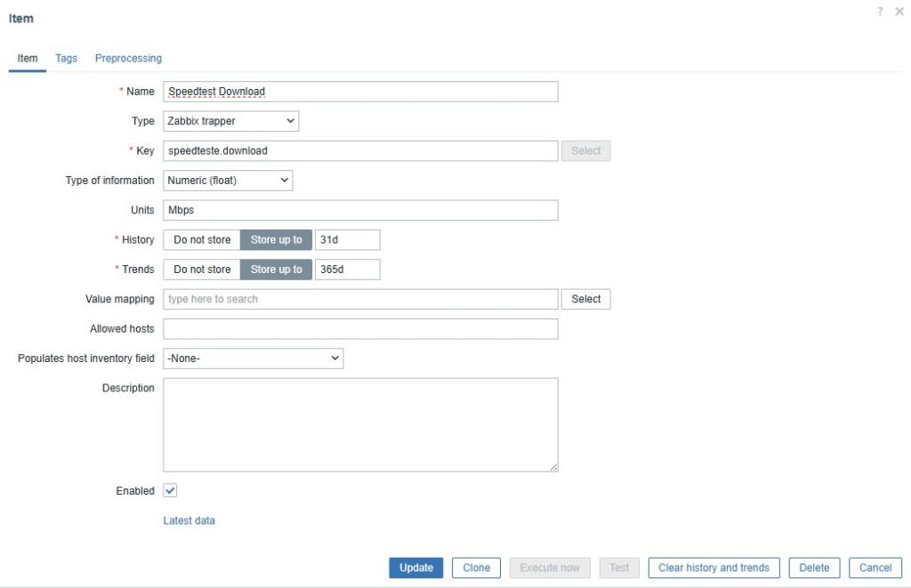This screenshot has height=588, width=911.
Task: Close the Item dialog with X icon
Action: click(899, 12)
